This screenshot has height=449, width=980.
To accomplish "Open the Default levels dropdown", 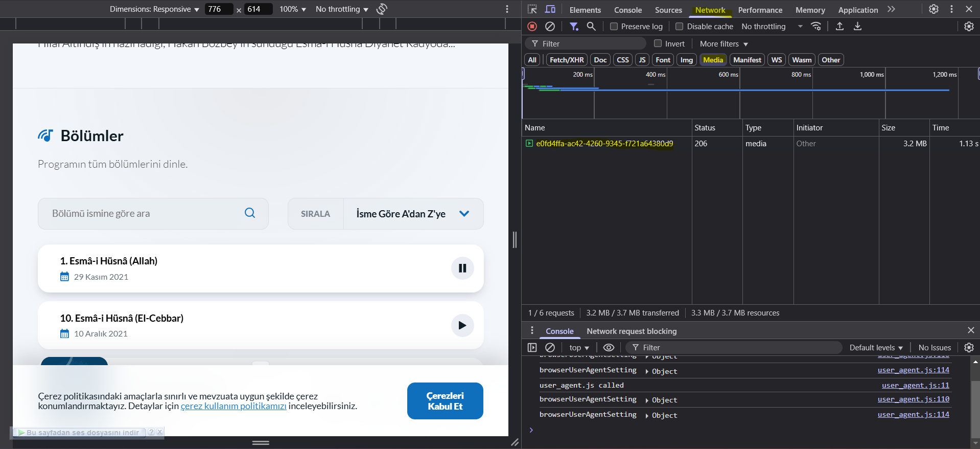I will click(876, 347).
